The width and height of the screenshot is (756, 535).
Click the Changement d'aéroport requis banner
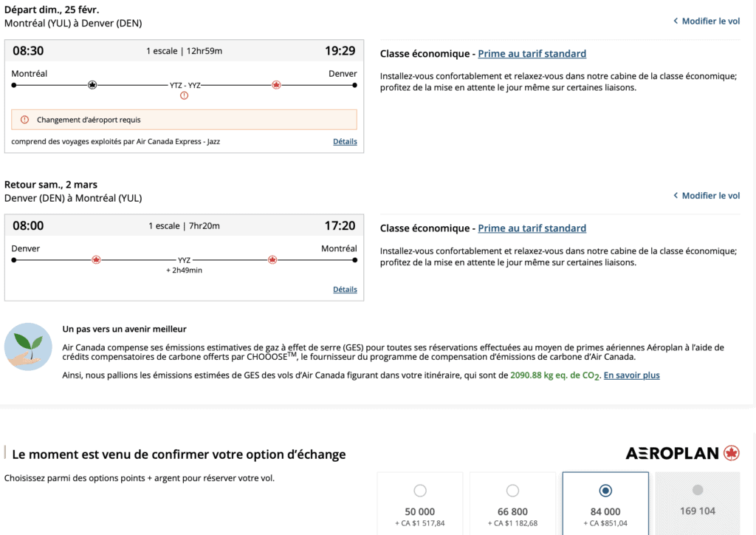(184, 120)
